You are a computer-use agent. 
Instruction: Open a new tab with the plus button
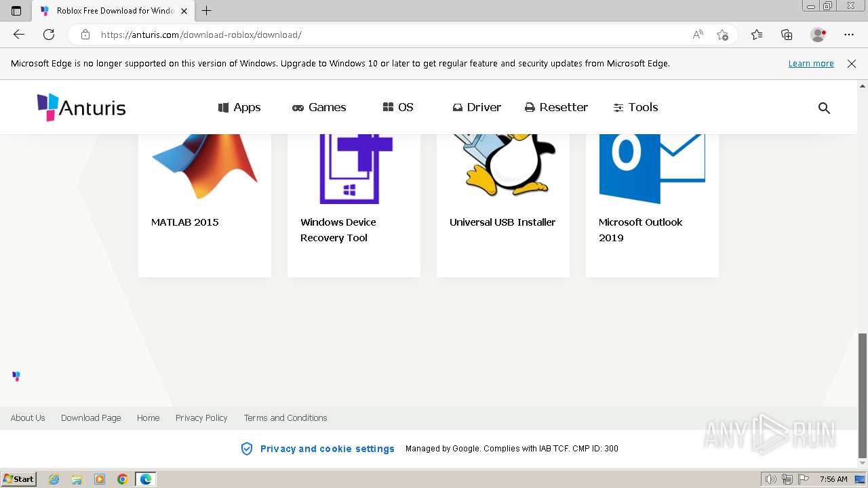pyautogui.click(x=207, y=11)
